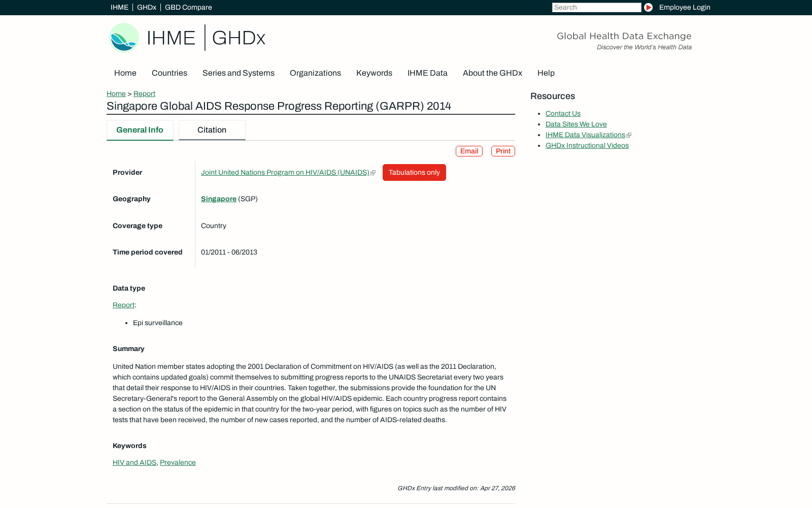Click the Report data type link
This screenshot has width=812, height=508.
(x=123, y=305)
